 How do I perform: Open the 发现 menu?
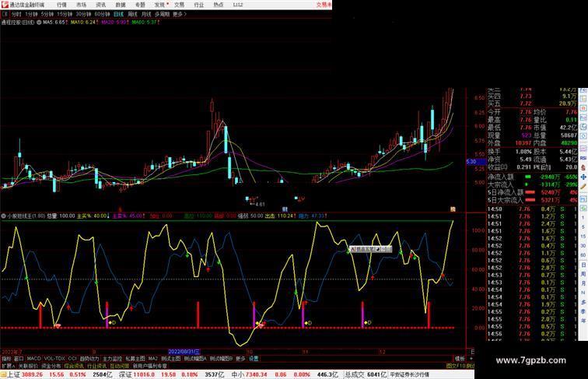click(x=159, y=5)
